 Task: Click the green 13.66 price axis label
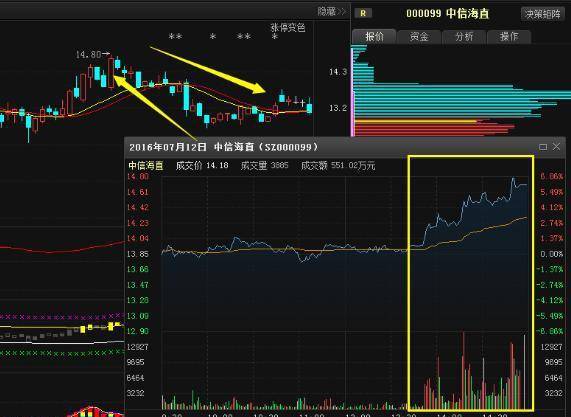(138, 270)
